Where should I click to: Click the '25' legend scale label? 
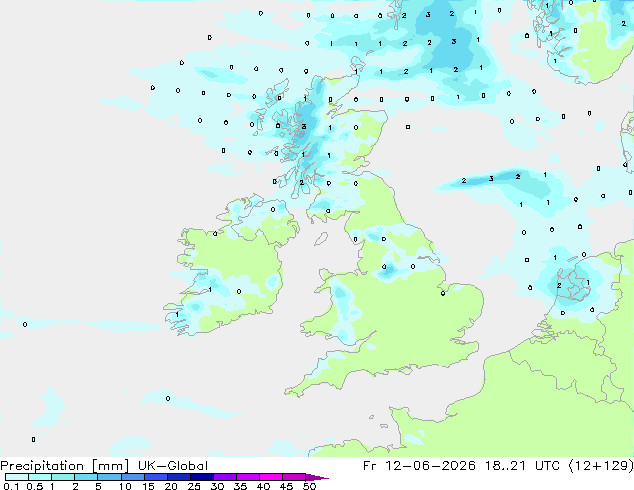click(194, 486)
